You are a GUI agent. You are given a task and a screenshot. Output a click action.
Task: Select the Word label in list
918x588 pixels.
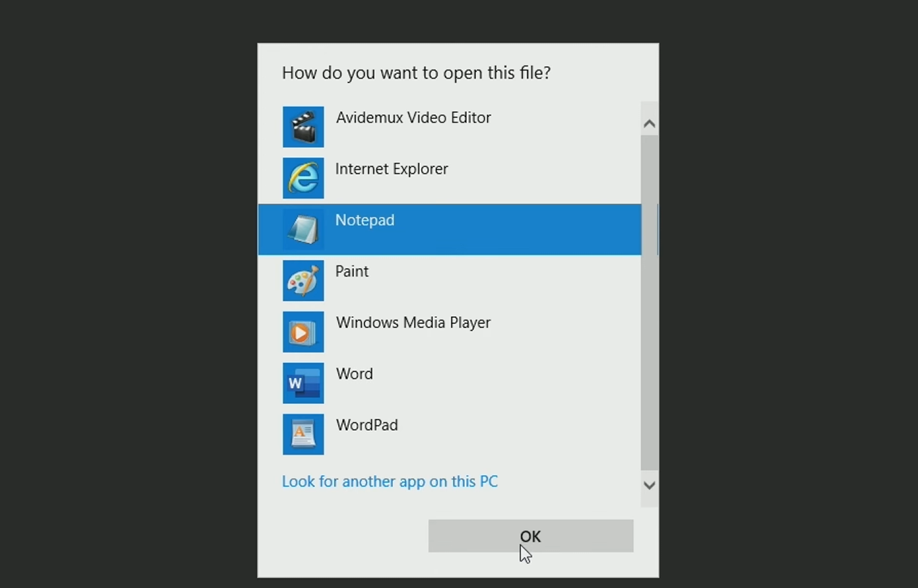coord(354,374)
